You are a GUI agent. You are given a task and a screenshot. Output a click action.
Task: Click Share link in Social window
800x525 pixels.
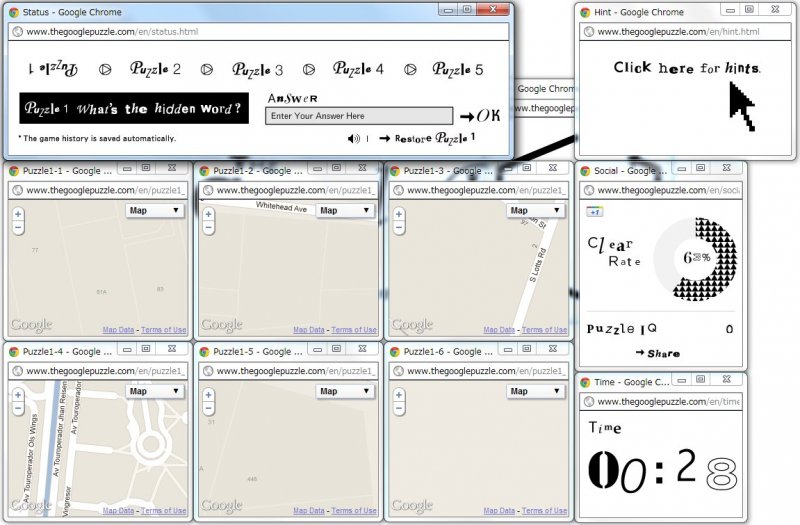[658, 353]
